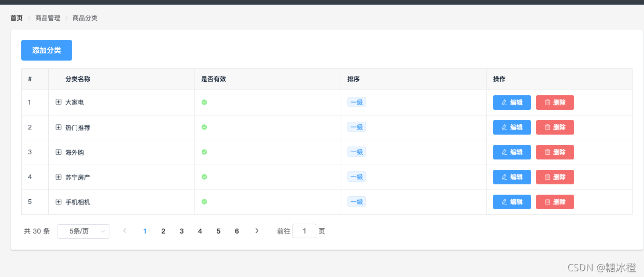Click the green valid icon for 手机相机
Viewport: 644px width, 277px height.
pyautogui.click(x=204, y=201)
